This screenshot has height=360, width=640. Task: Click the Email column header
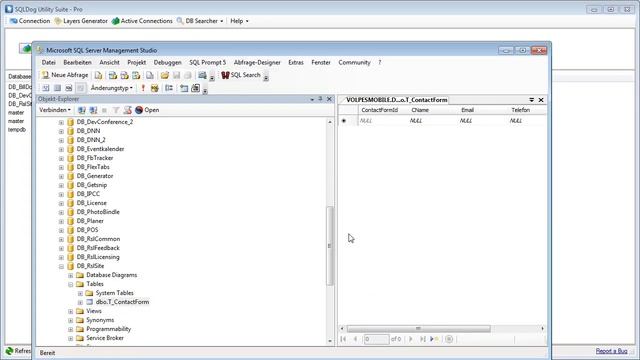click(x=468, y=110)
